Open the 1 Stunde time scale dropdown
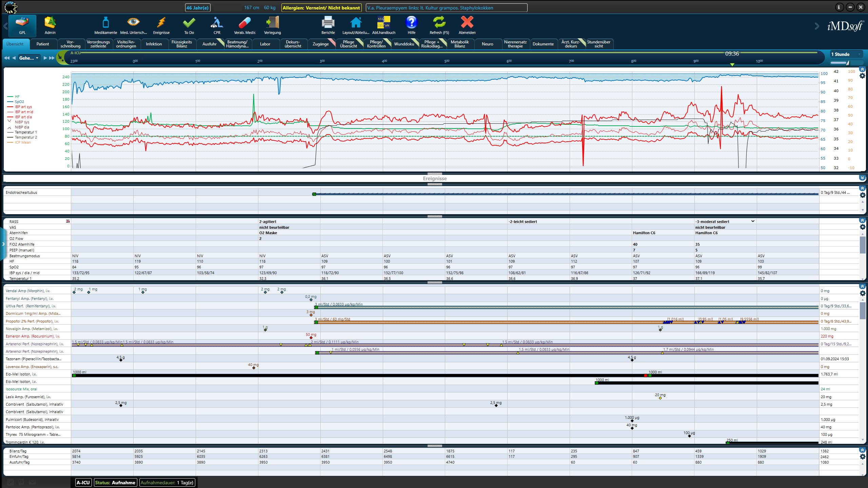The image size is (868, 488). (846, 54)
